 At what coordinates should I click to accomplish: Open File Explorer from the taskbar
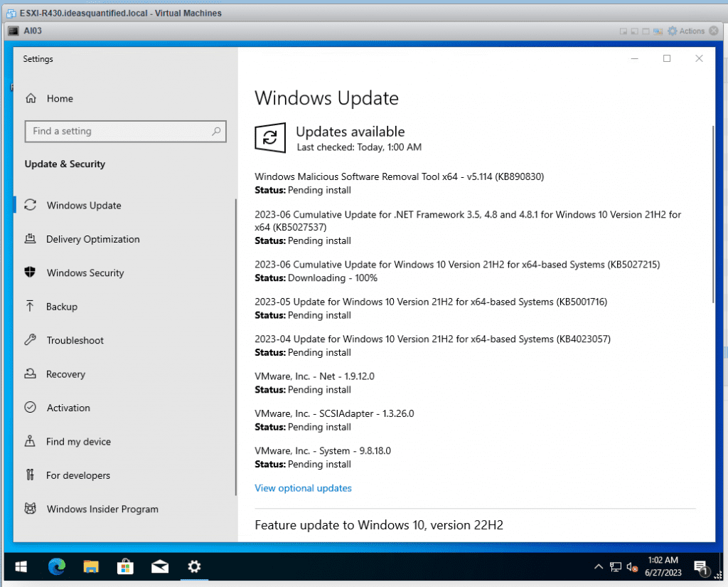(91, 566)
